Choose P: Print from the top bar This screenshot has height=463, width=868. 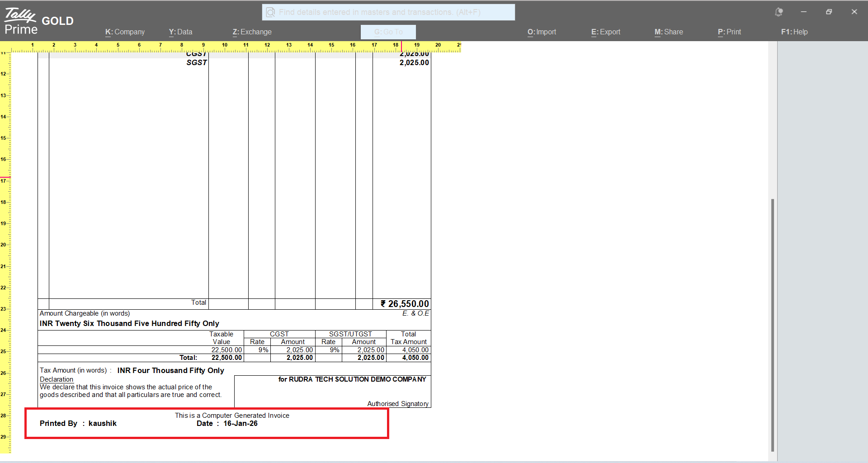729,32
